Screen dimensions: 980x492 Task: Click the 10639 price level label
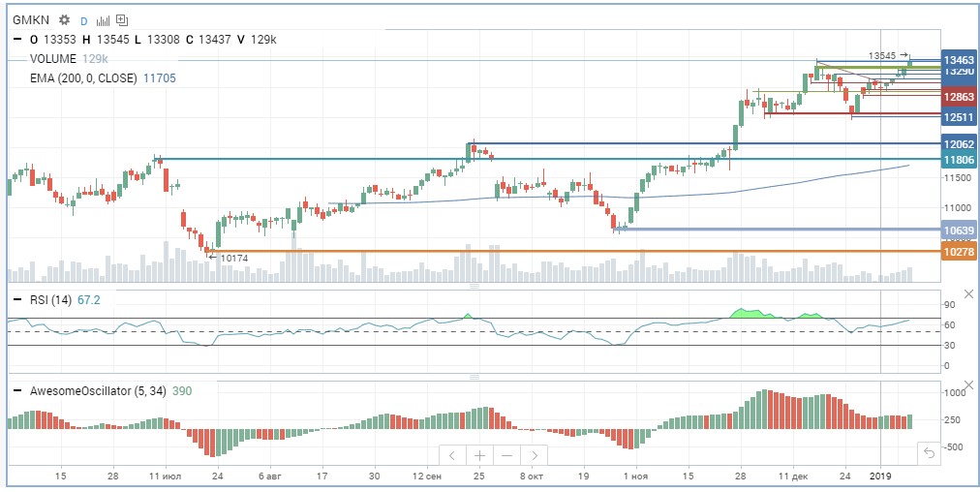point(960,231)
